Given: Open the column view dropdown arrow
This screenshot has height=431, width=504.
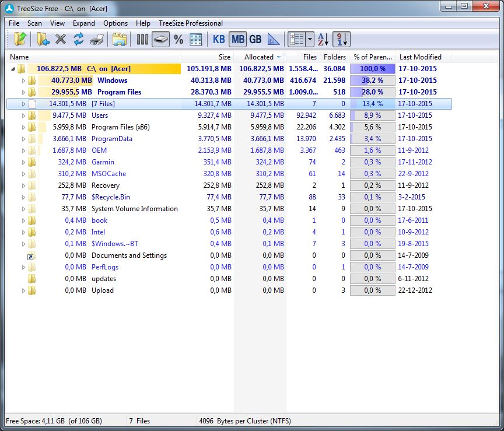Looking at the screenshot, I should [310, 40].
